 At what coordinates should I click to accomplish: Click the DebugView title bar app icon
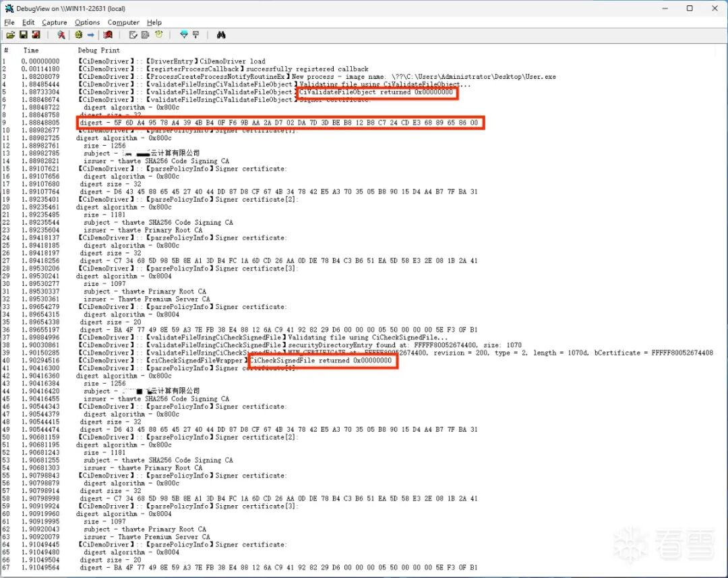click(9, 8)
